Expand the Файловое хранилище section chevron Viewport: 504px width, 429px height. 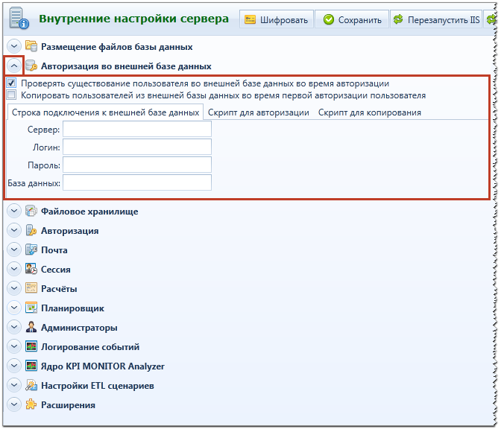[x=14, y=211]
